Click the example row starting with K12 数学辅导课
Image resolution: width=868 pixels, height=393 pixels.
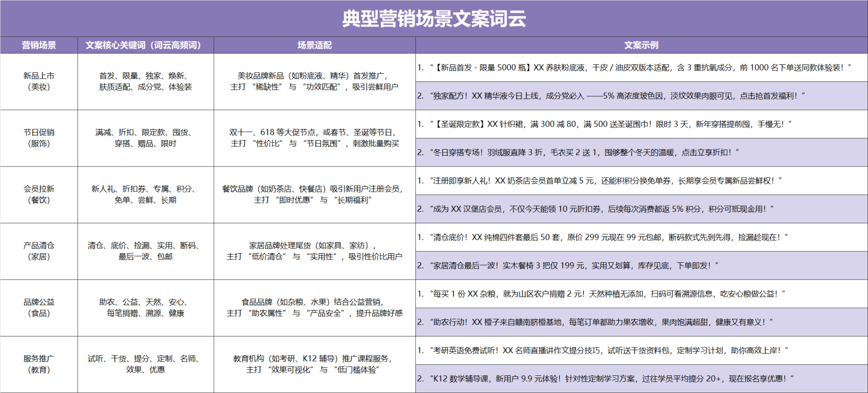pyautogui.click(x=641, y=379)
